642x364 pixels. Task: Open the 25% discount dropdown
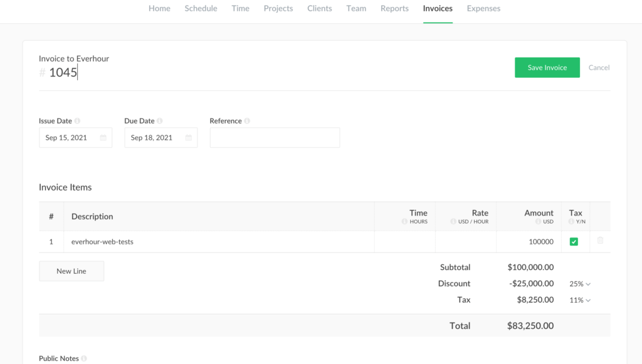(x=579, y=284)
